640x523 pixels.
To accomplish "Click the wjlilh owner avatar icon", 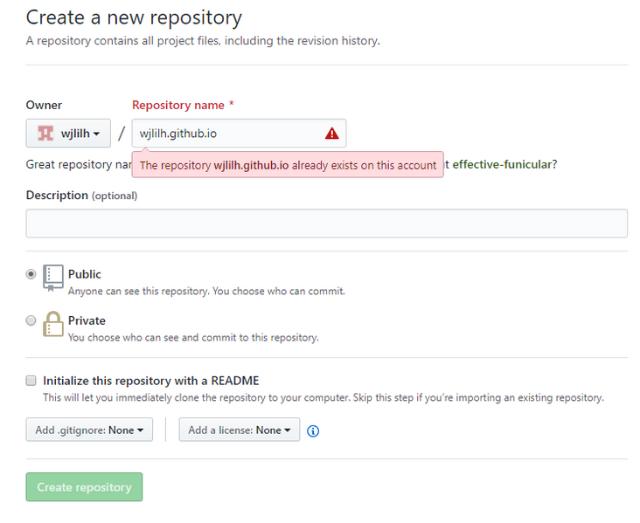I will 44,134.
